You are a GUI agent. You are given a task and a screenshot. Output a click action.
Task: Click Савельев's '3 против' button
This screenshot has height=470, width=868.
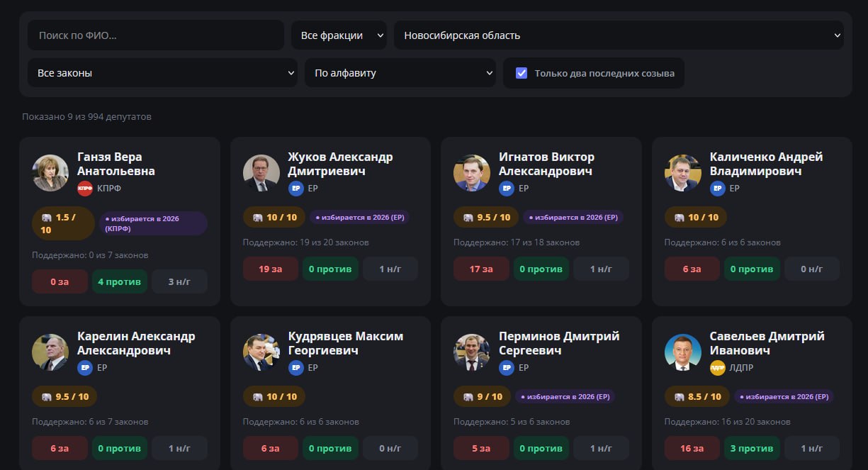(753, 448)
